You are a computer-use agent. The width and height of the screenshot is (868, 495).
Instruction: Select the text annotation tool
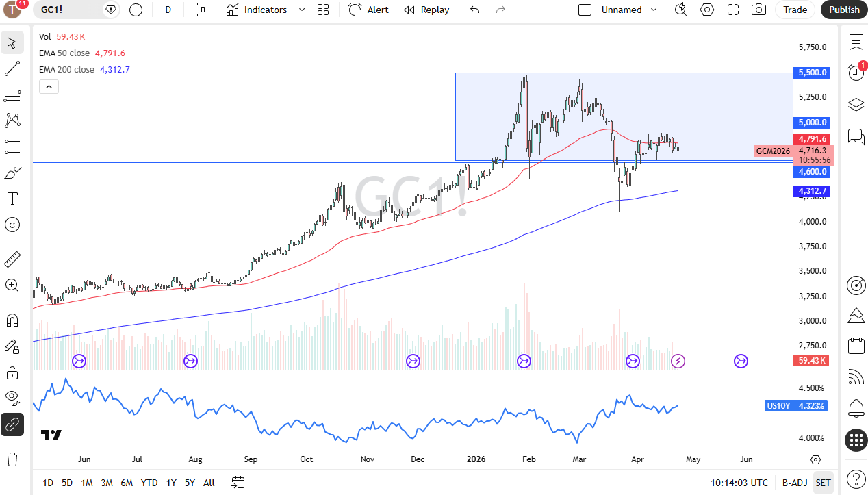click(x=12, y=199)
